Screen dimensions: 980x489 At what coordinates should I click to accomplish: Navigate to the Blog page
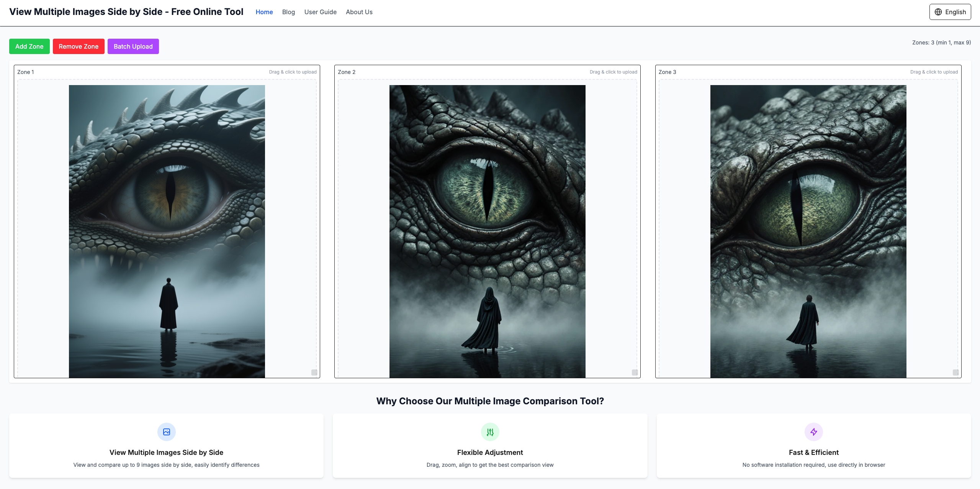(288, 12)
